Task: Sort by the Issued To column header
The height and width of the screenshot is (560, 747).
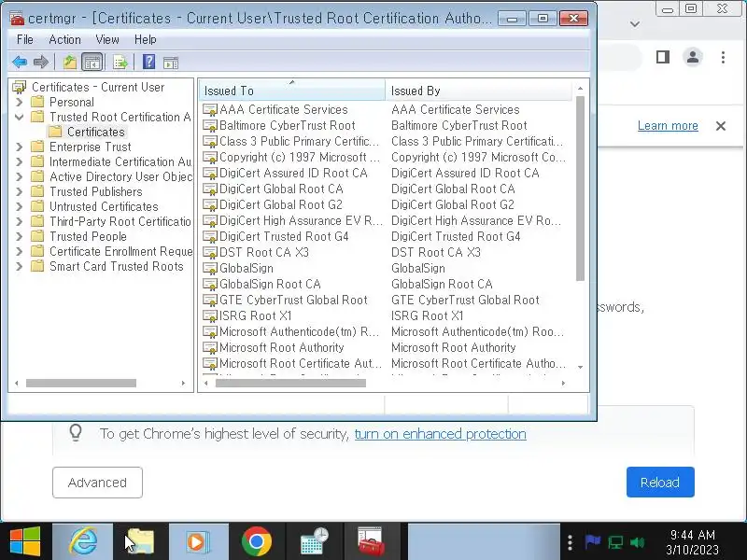Action: click(292, 91)
